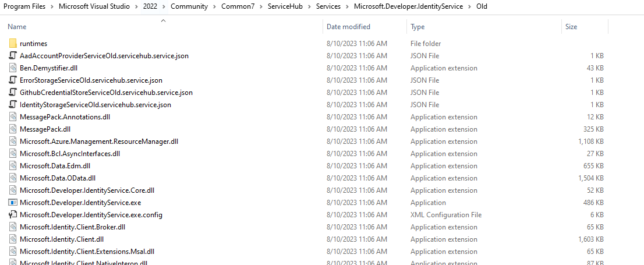Click the Ben.Demystifier.dll file icon

tap(13, 68)
